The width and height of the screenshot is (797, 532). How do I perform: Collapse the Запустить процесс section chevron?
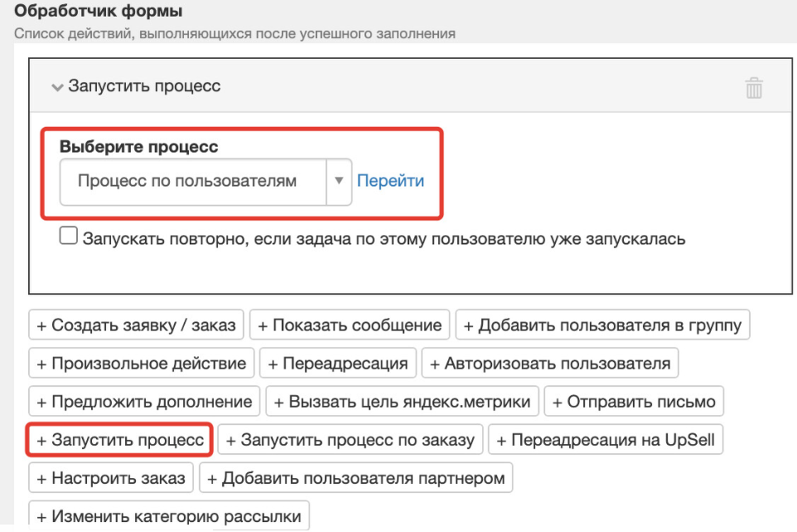(57, 88)
